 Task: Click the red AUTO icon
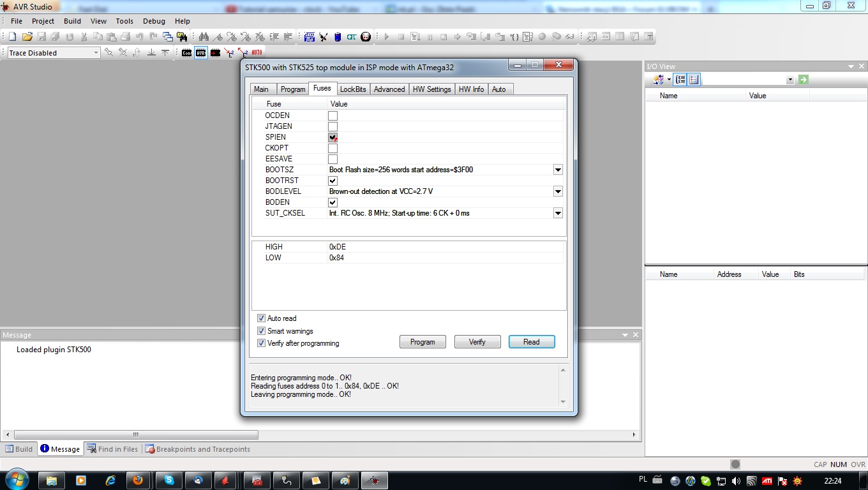(x=257, y=53)
